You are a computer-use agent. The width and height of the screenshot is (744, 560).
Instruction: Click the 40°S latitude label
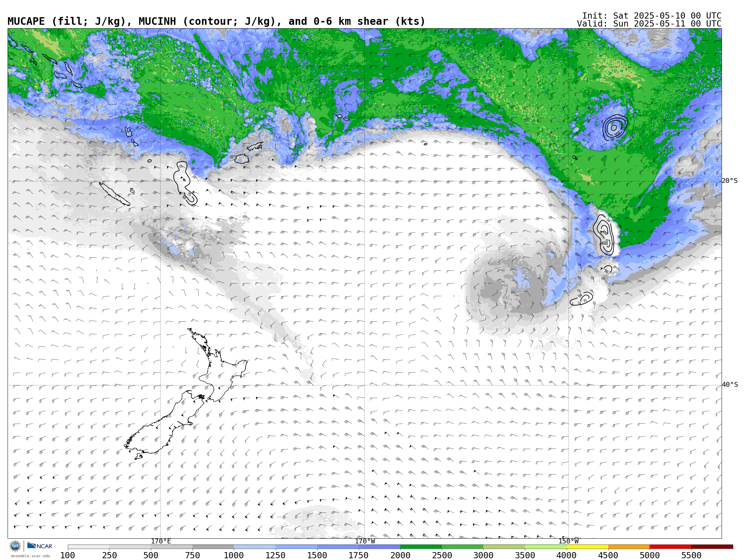730,385
